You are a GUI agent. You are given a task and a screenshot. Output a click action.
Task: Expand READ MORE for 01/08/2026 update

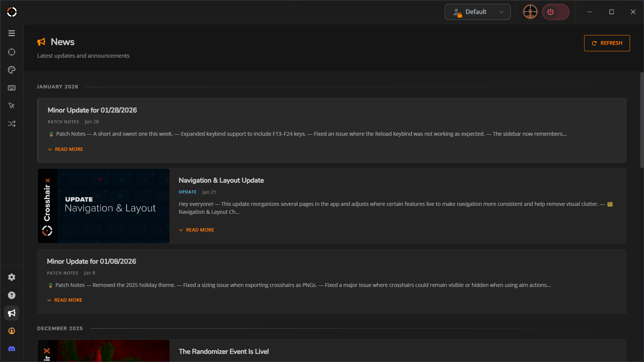click(x=65, y=300)
